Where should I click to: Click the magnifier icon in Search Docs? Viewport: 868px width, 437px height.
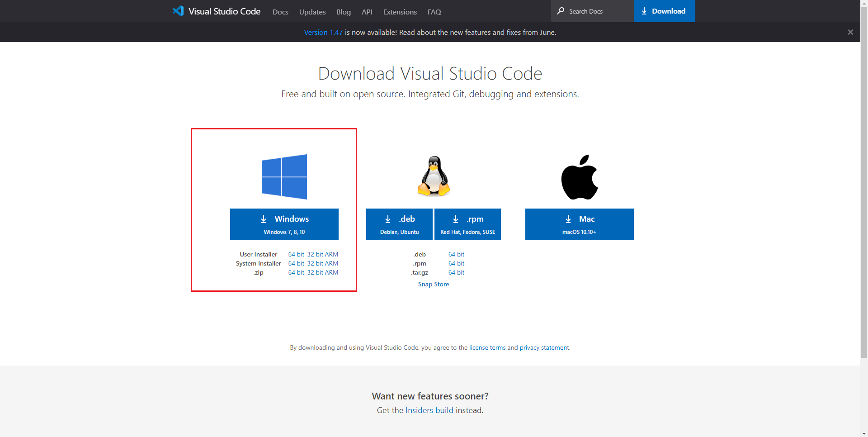tap(561, 11)
